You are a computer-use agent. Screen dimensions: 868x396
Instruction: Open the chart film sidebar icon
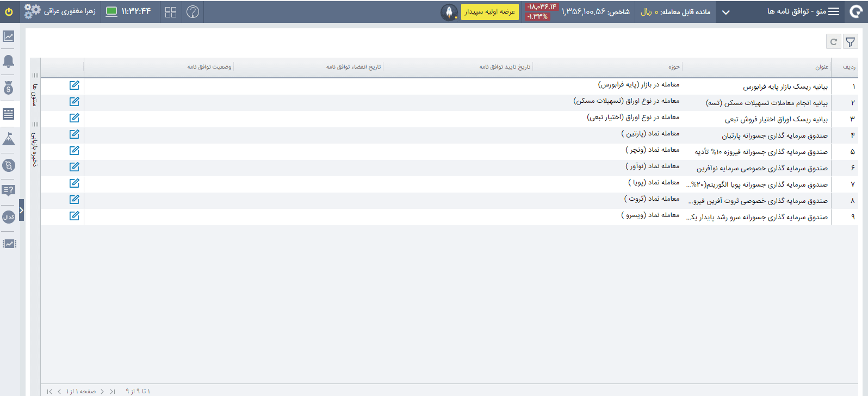[9, 243]
